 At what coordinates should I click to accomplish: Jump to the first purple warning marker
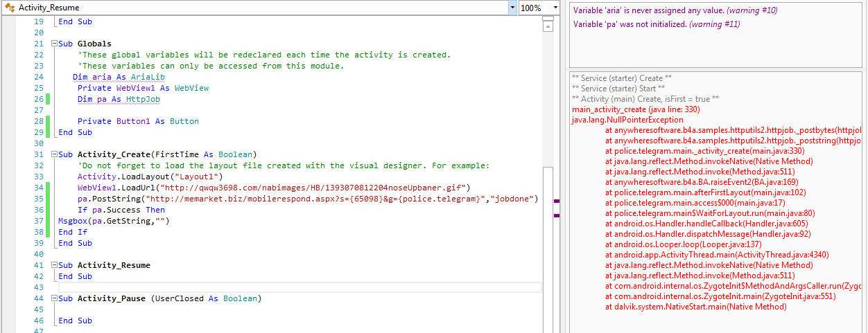tap(556, 201)
